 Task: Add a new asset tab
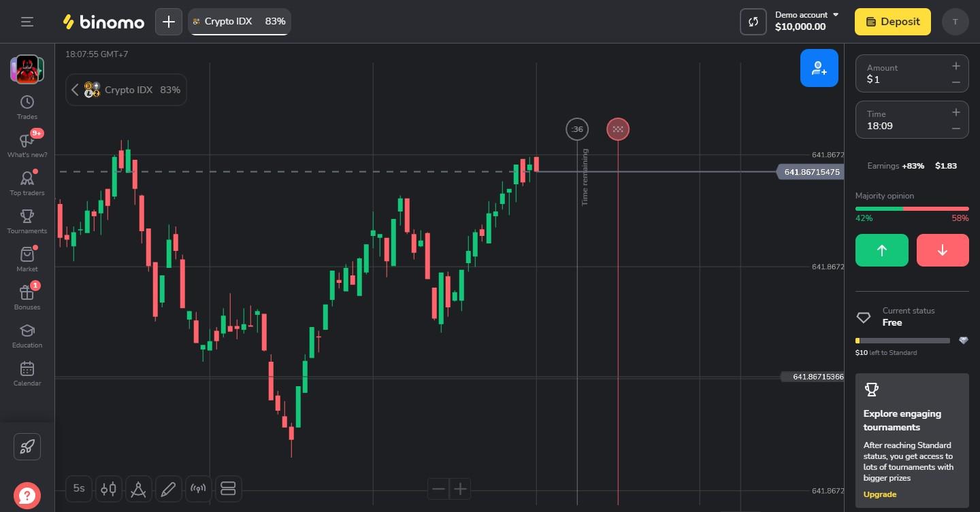tap(169, 22)
